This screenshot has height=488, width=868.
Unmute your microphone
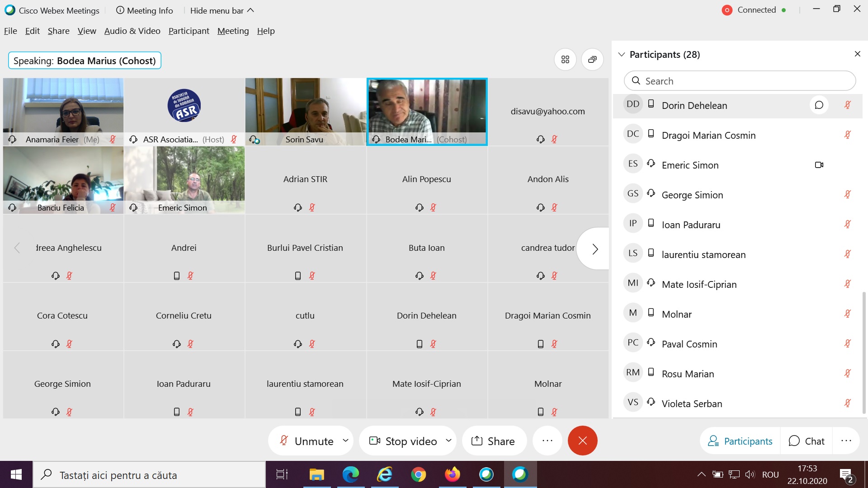click(x=307, y=441)
